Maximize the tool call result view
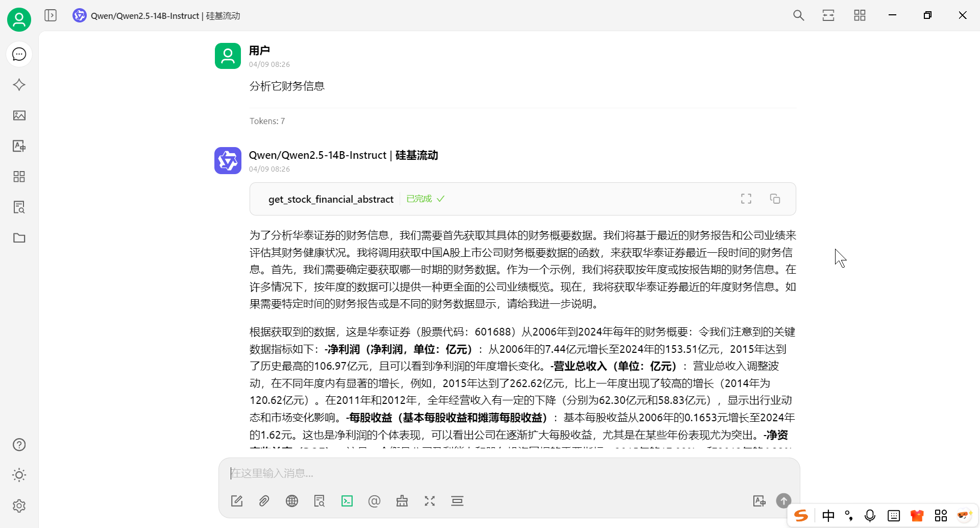This screenshot has height=528, width=980. point(746,199)
